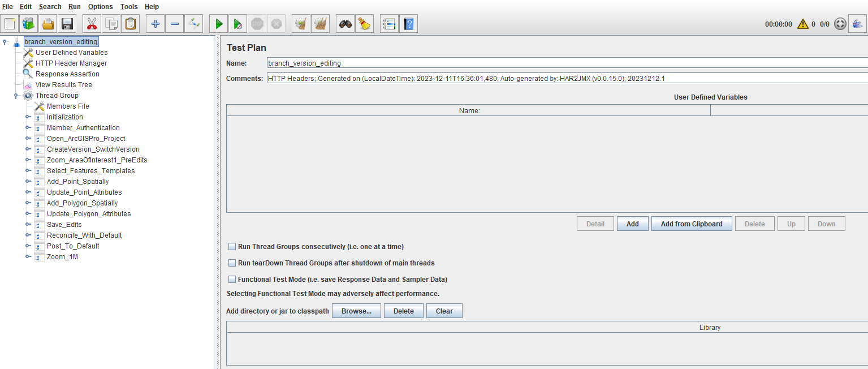The image size is (868, 369).
Task: Toggle Run tearDown Thread Groups after shutdown checkbox
Action: click(x=232, y=263)
